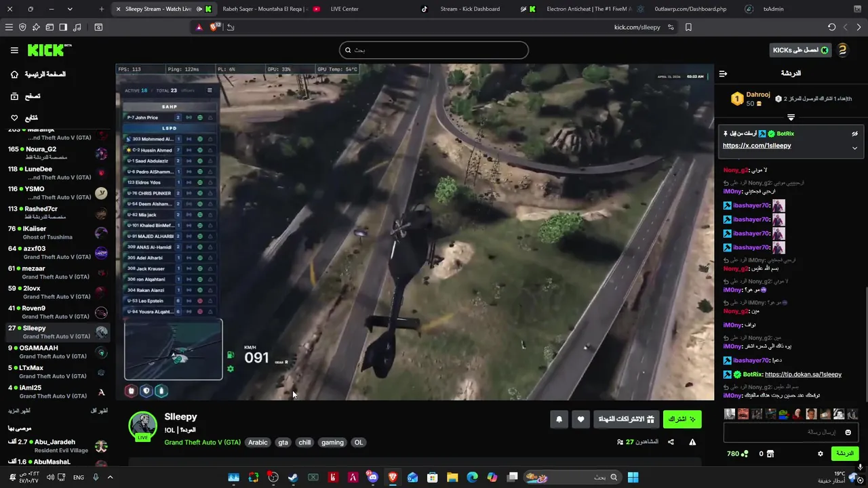Click the green Subscribe button

682,420
